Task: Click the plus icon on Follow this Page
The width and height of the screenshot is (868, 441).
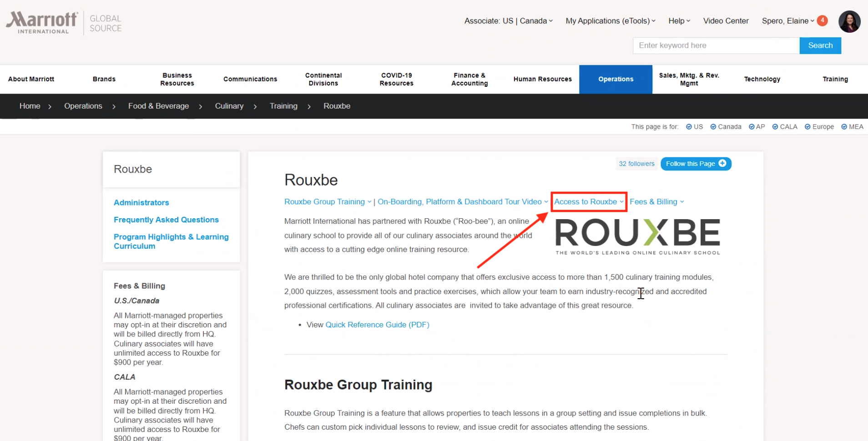Action: click(722, 163)
